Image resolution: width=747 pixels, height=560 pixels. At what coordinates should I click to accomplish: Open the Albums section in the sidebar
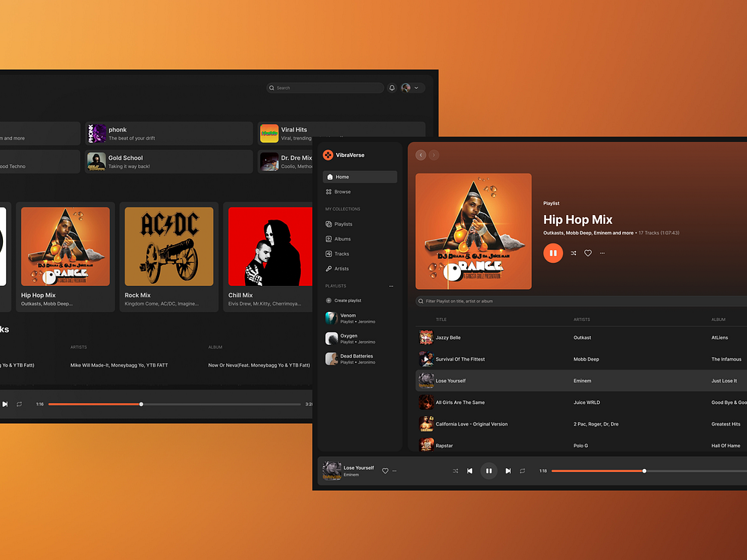tap(342, 239)
